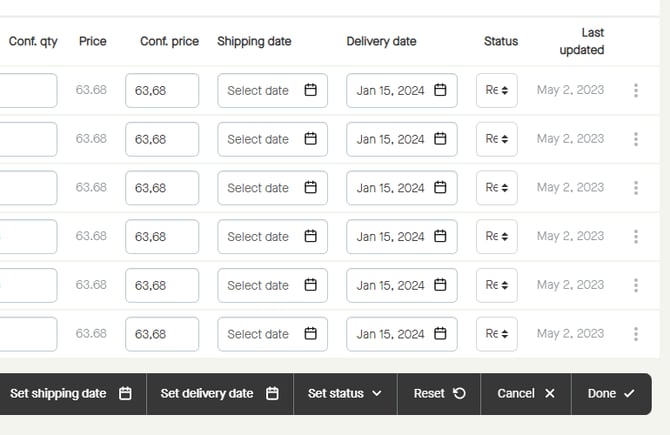Click calendar icon in first row shipping date

(310, 91)
